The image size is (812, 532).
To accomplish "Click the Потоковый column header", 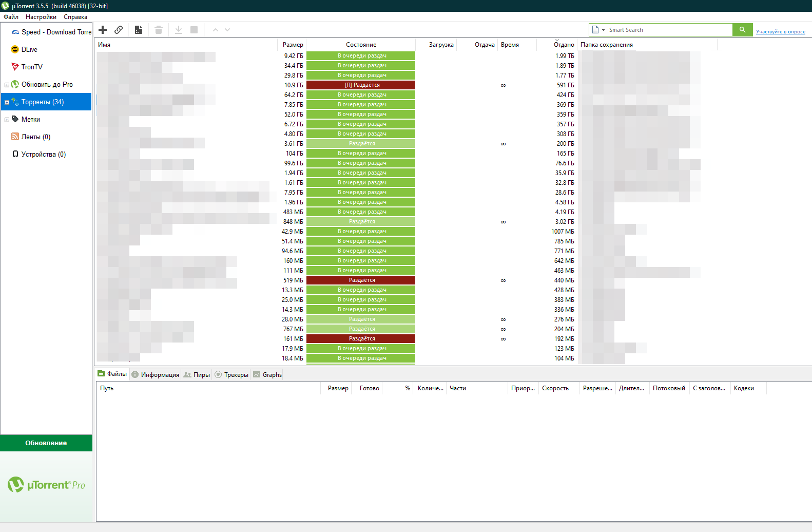I will point(669,388).
